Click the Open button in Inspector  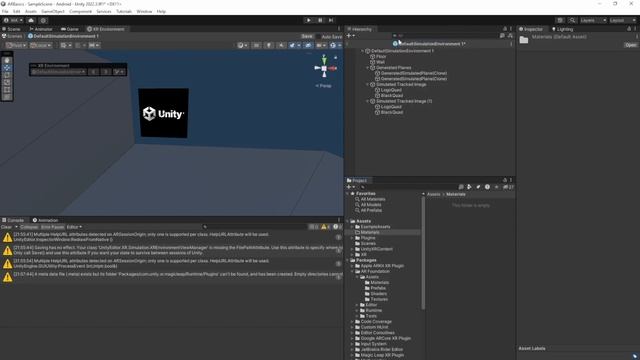point(631,45)
